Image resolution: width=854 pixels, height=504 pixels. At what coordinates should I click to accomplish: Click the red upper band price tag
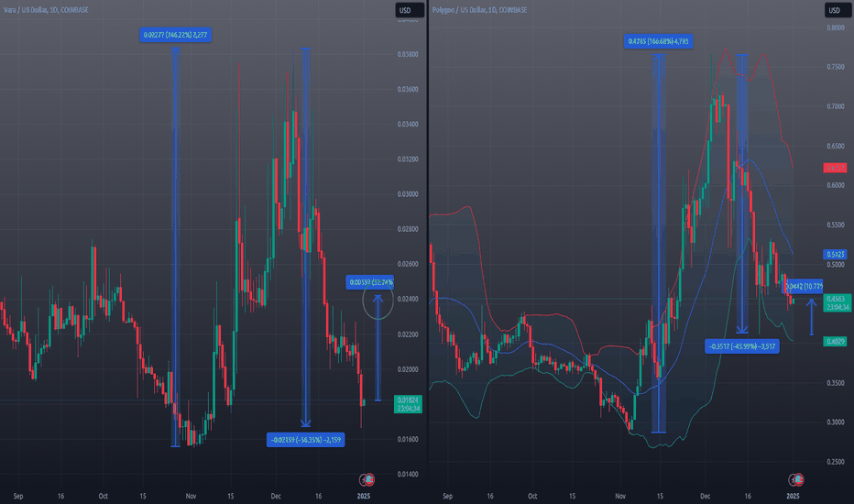pyautogui.click(x=835, y=168)
